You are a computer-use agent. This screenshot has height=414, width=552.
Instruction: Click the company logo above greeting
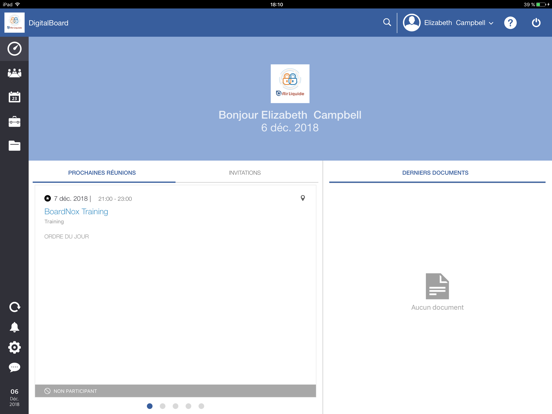tap(290, 83)
